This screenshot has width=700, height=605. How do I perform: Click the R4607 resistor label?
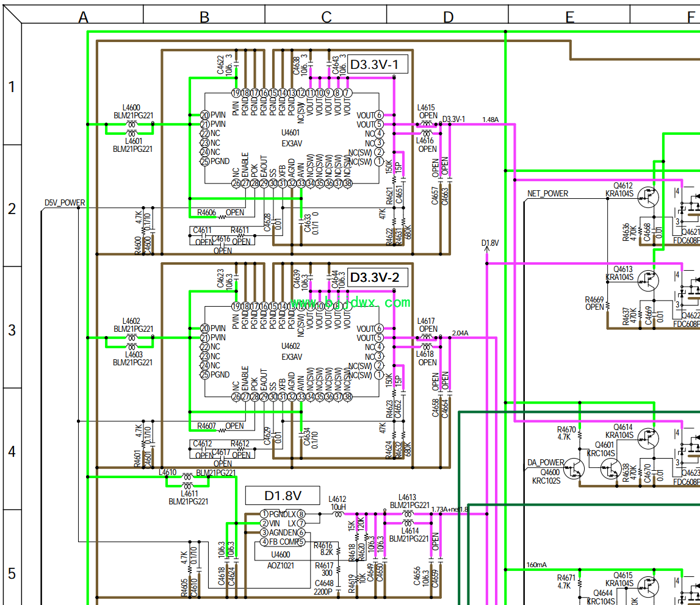point(207,426)
